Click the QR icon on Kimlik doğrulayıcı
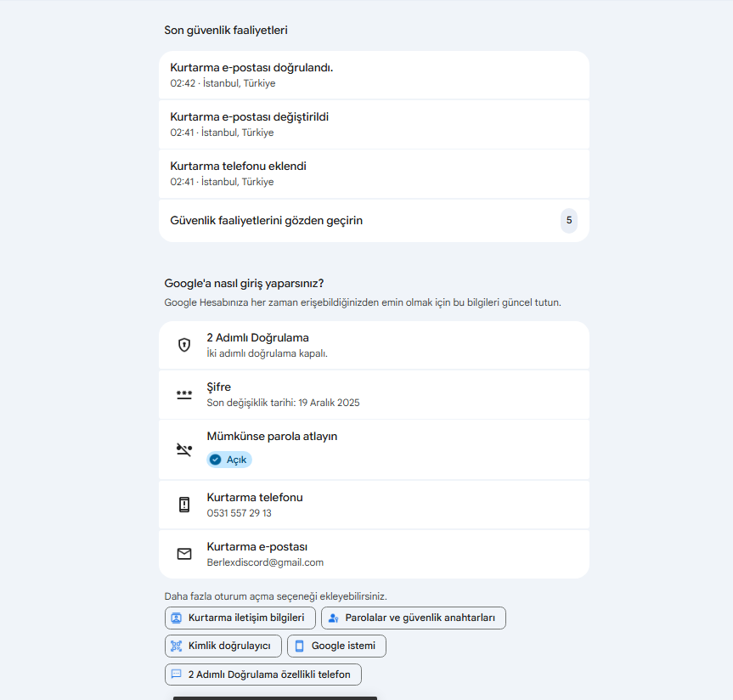This screenshot has height=700, width=733. click(176, 646)
